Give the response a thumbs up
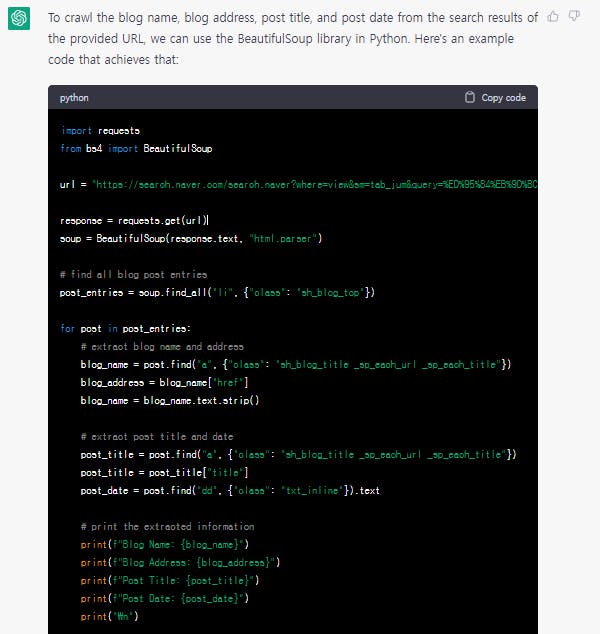This screenshot has height=634, width=600. tap(553, 17)
